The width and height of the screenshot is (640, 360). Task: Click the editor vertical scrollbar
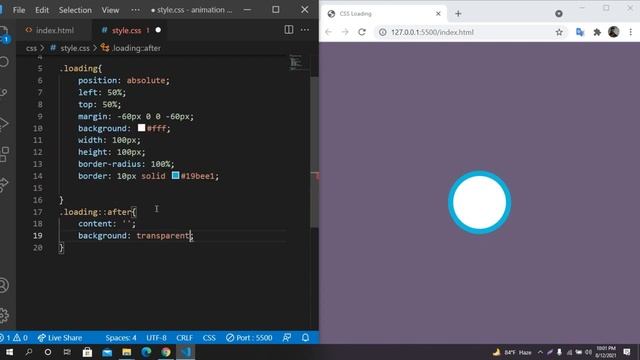(314, 152)
